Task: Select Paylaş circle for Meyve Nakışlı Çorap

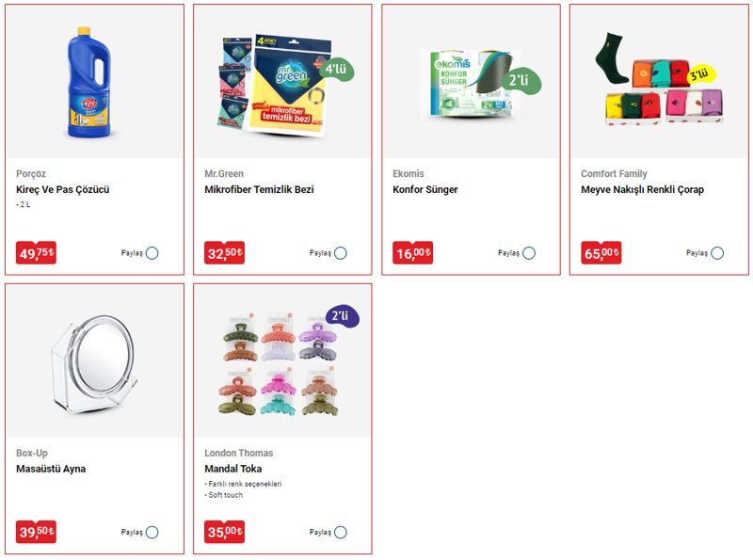Action: click(x=717, y=253)
